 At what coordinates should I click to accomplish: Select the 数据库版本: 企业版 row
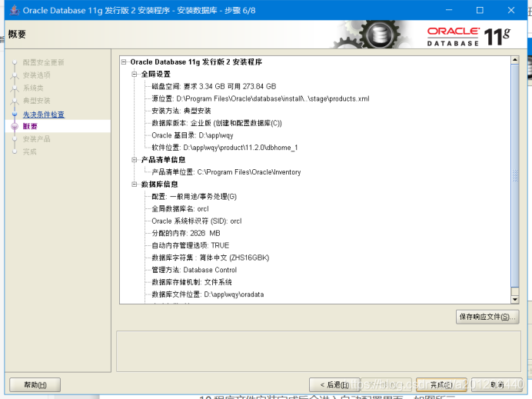point(217,123)
